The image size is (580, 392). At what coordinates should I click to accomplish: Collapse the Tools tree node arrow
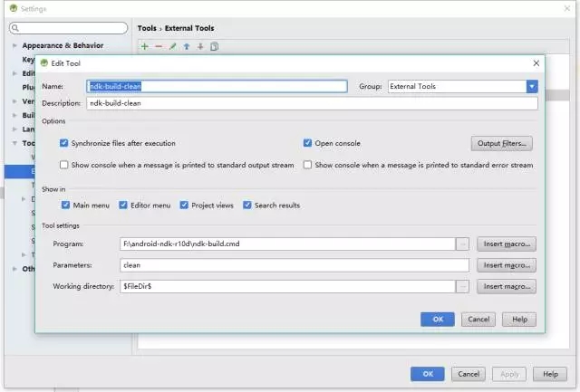coord(14,143)
